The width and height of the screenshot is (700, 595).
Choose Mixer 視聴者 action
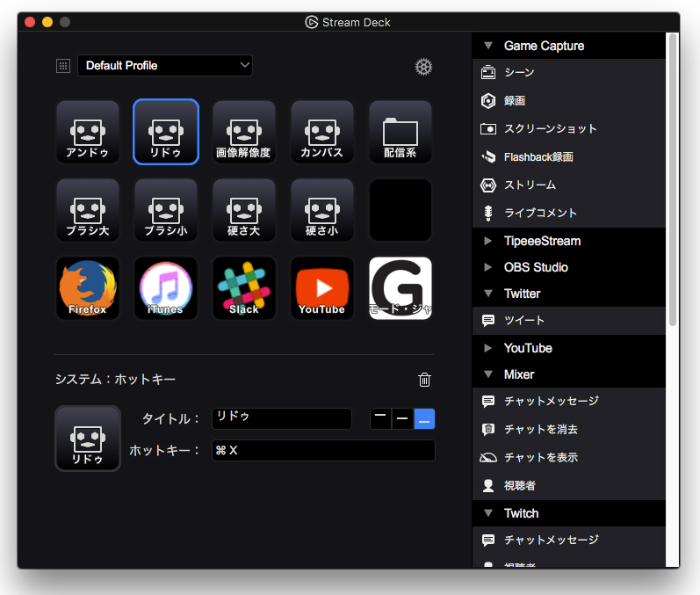[568, 485]
